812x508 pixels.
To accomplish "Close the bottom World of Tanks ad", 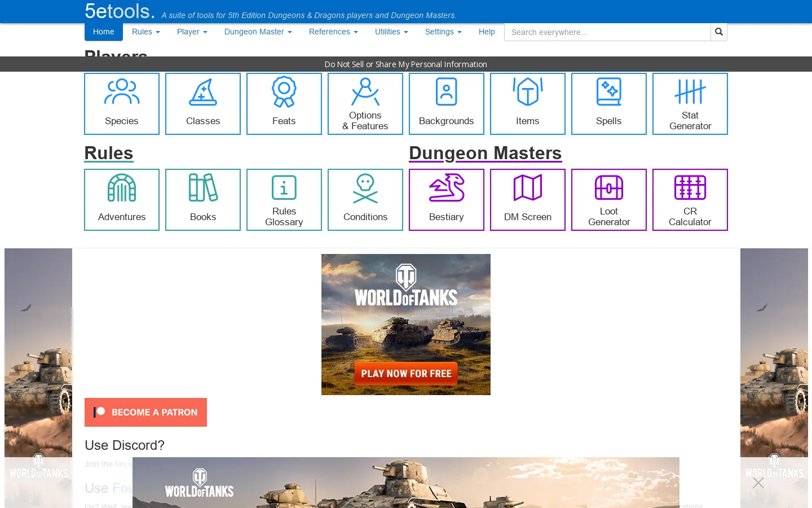I will pyautogui.click(x=758, y=483).
